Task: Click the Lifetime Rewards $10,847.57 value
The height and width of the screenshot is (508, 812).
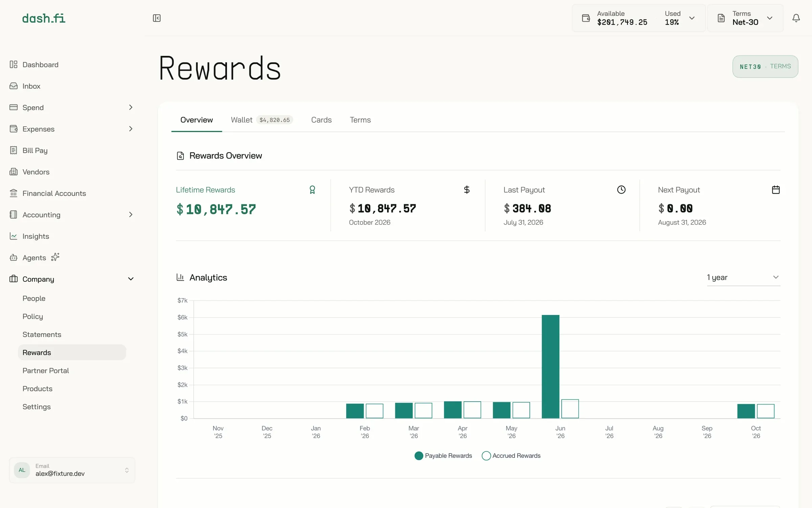Action: [x=216, y=209]
